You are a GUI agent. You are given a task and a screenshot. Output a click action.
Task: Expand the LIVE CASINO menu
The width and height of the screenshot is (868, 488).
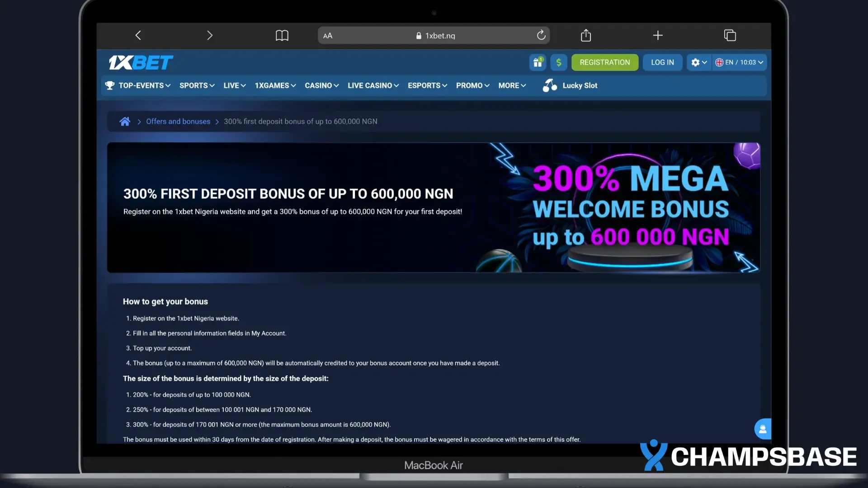click(373, 85)
